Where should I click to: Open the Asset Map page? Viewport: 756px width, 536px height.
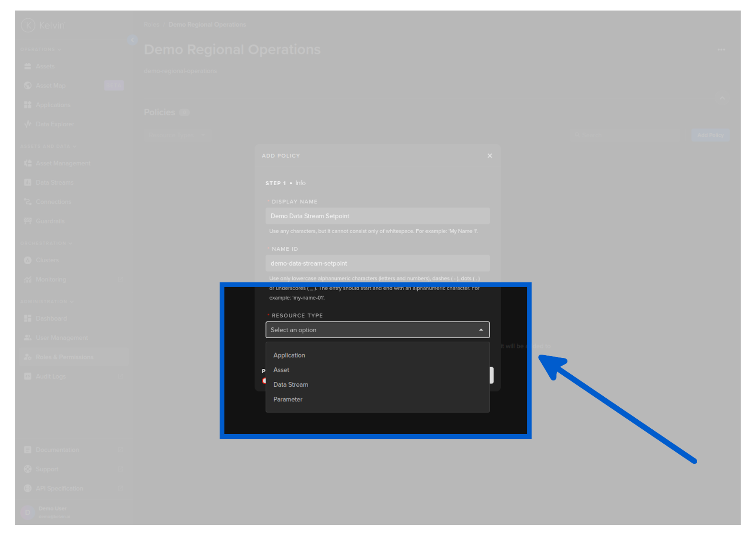point(50,86)
